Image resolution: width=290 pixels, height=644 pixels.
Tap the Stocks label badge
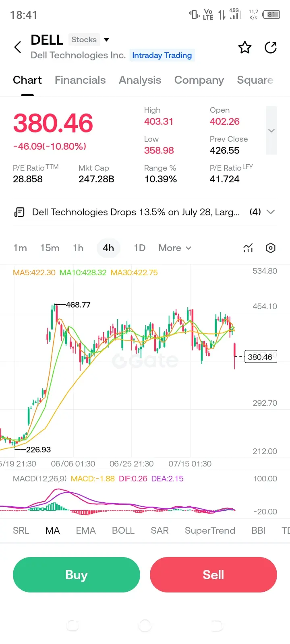84,39
